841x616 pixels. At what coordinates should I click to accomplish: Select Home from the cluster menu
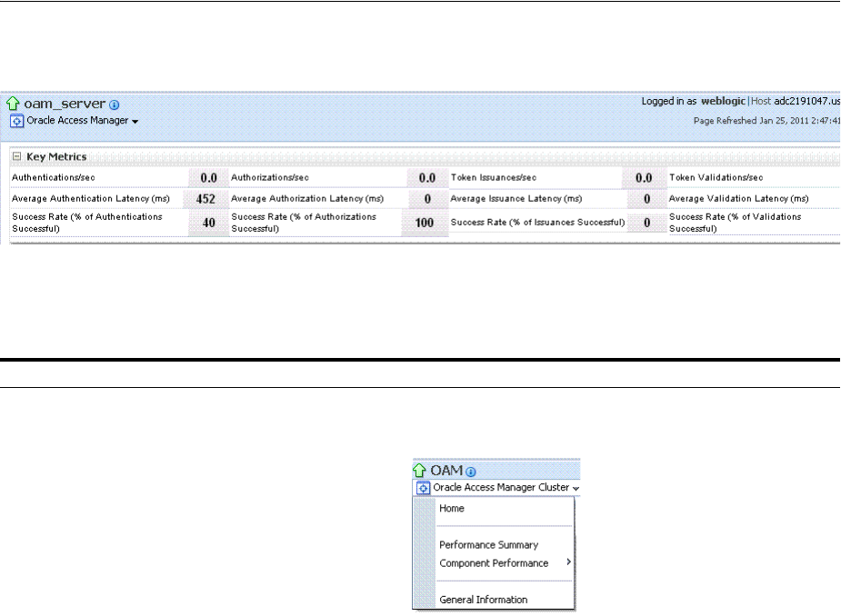(452, 508)
